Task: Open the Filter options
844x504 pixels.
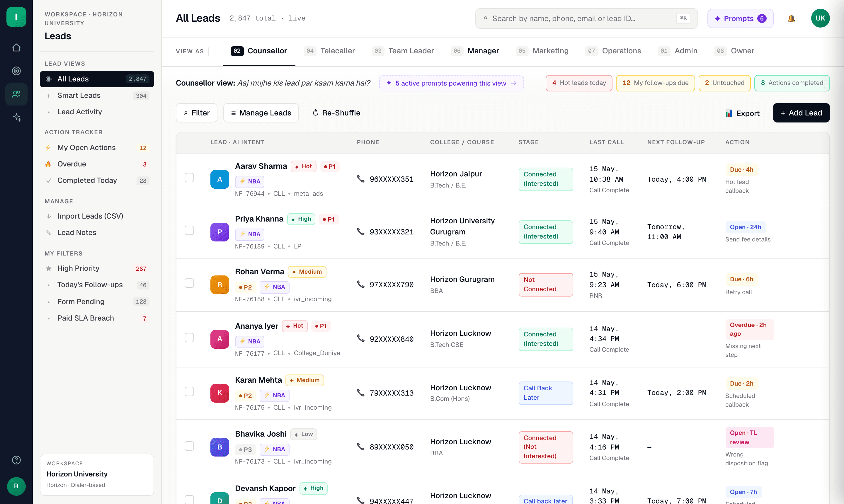Action: [197, 113]
